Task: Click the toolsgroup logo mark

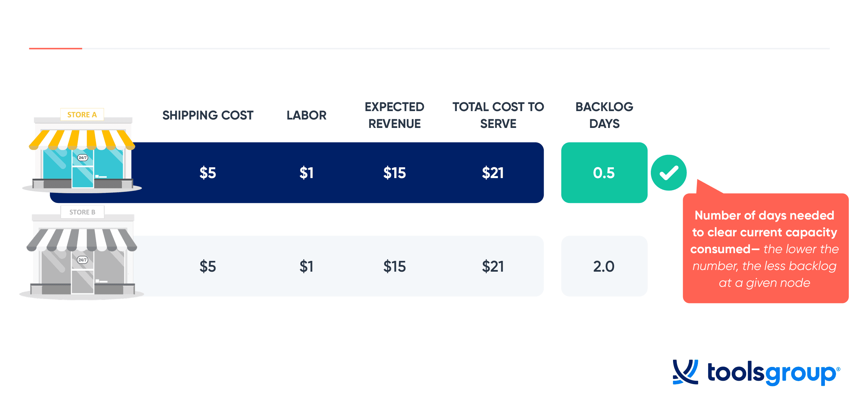Action: click(x=686, y=372)
